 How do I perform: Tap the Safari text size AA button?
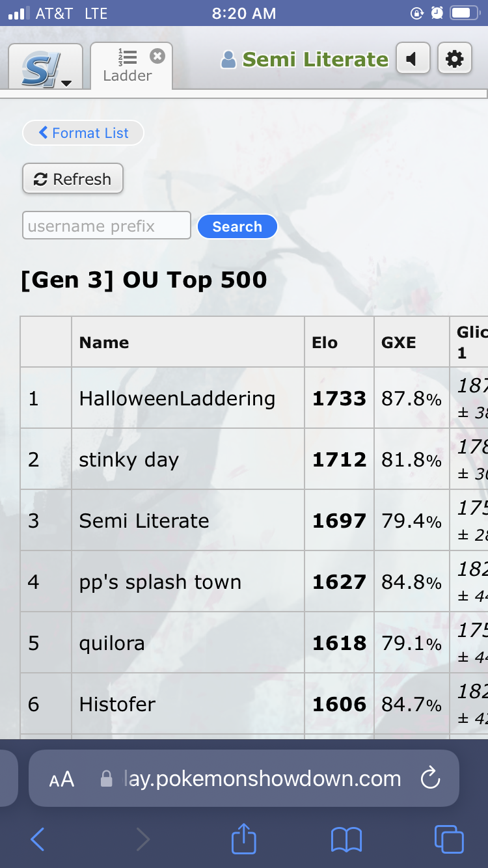(62, 779)
